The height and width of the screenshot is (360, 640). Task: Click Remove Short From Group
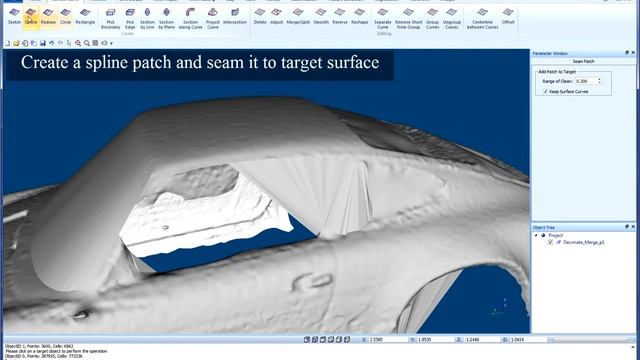click(x=409, y=19)
